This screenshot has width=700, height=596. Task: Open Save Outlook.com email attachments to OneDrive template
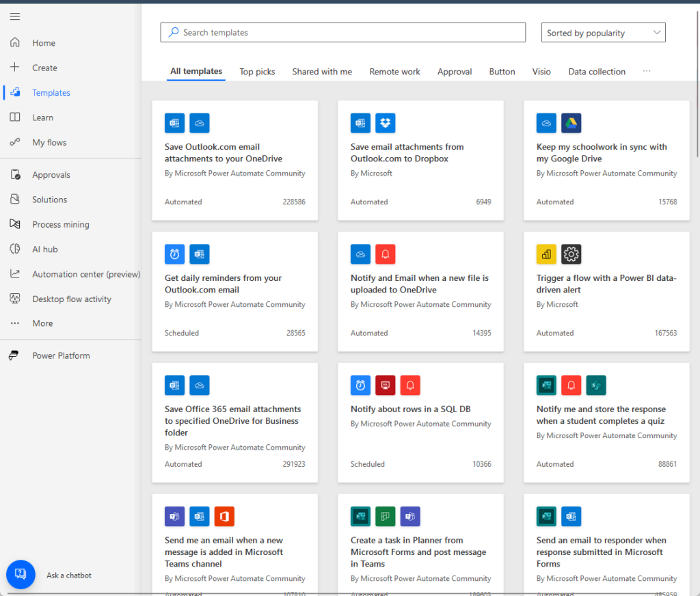(235, 160)
